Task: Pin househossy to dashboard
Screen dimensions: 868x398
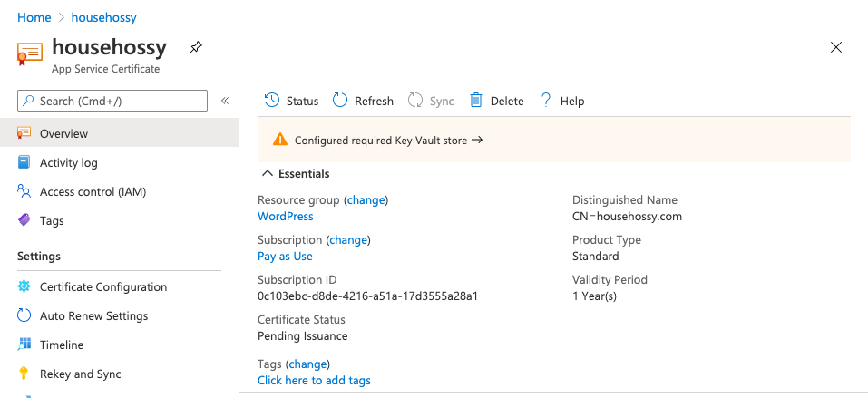Action: click(x=195, y=48)
